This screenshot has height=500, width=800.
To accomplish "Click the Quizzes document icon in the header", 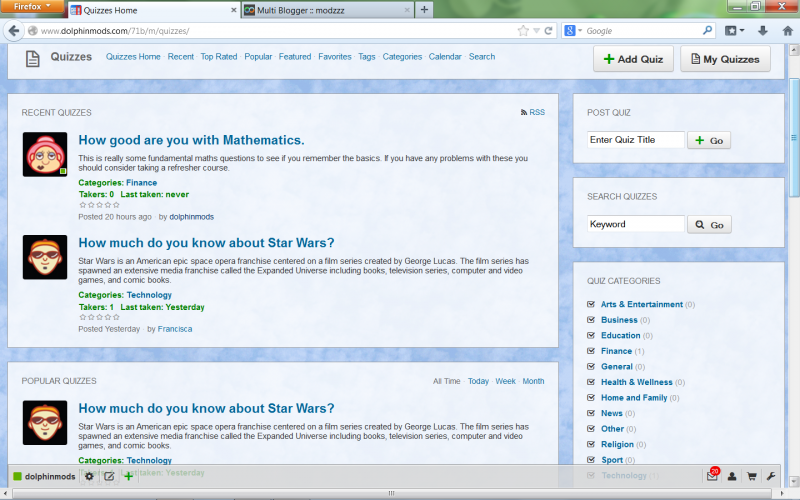I will [x=33, y=59].
